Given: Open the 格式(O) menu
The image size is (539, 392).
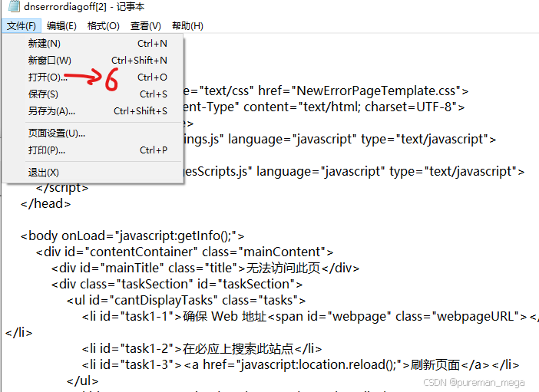Looking at the screenshot, I should [103, 26].
